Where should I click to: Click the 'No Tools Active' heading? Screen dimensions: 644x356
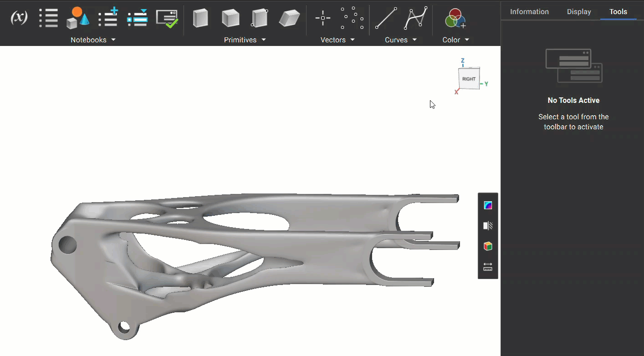pos(573,100)
